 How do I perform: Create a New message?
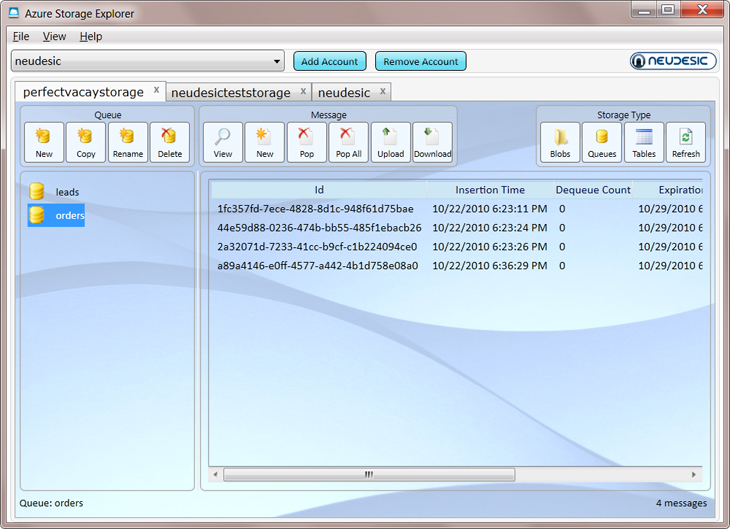click(x=264, y=142)
